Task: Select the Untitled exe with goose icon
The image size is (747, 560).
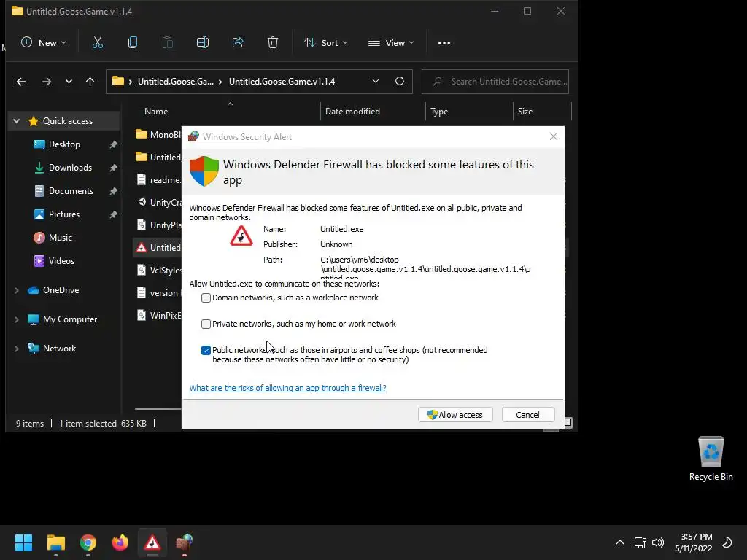Action: point(158,248)
